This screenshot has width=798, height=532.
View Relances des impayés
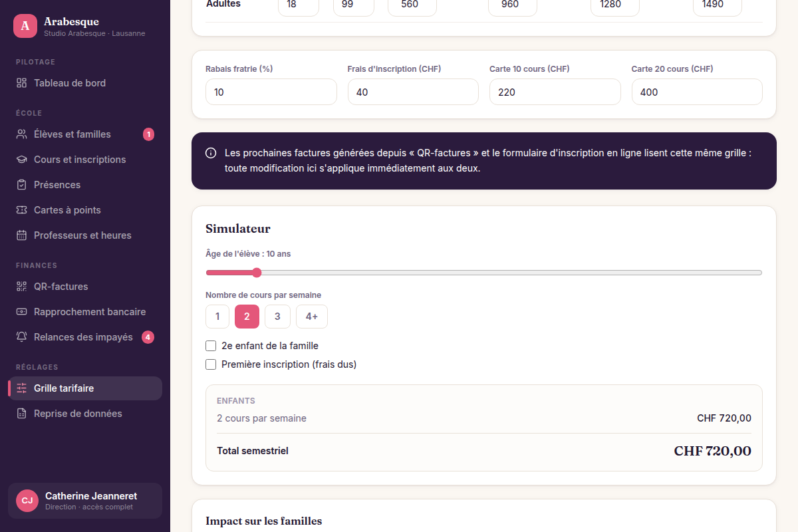pyautogui.click(x=85, y=337)
